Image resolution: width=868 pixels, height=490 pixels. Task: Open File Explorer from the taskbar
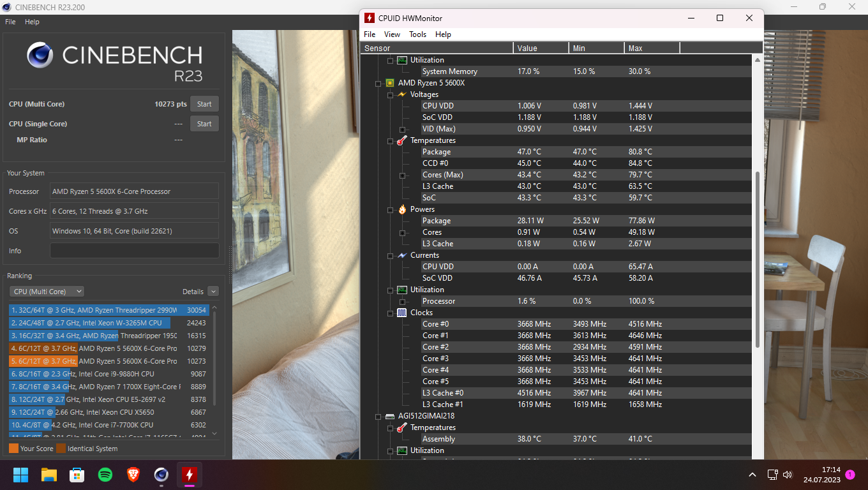[49, 475]
